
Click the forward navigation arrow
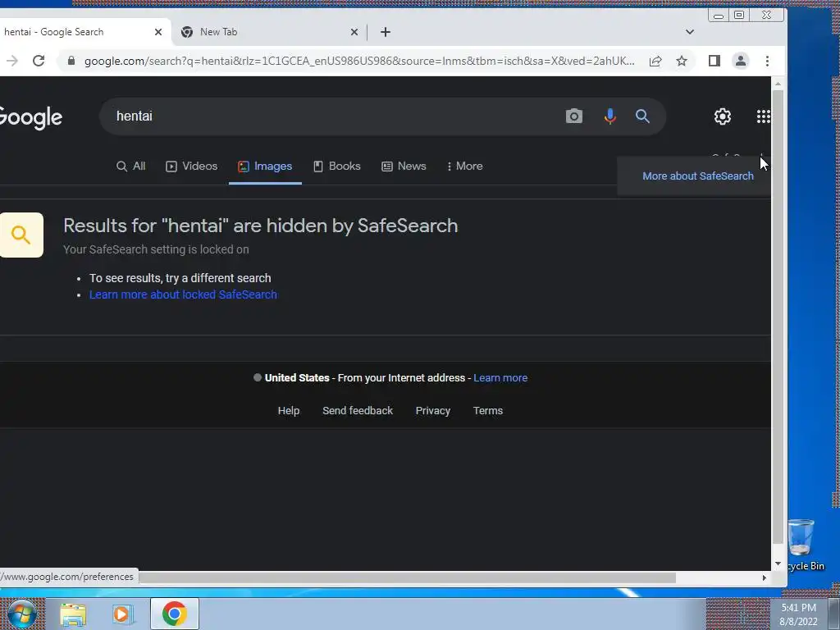[11, 61]
